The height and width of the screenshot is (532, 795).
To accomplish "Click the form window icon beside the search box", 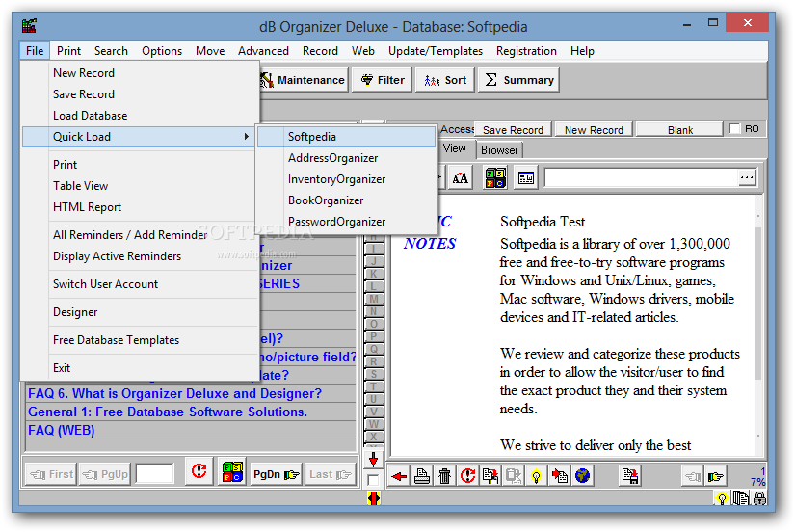I will point(526,178).
